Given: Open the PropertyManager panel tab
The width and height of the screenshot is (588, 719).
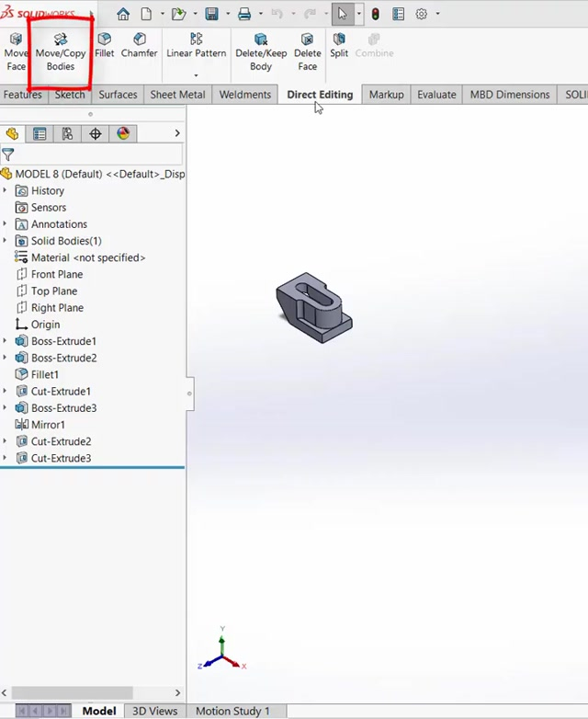Looking at the screenshot, I should 40,134.
